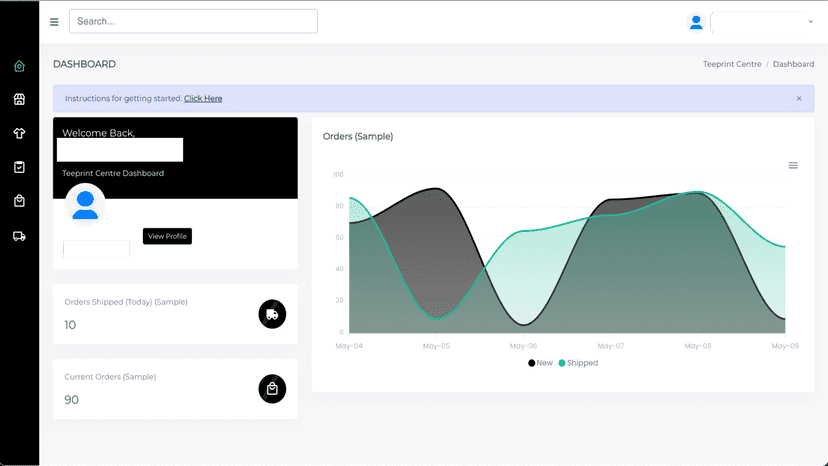Open the Click Here instructions link
Image resolution: width=828 pixels, height=466 pixels.
(x=203, y=98)
